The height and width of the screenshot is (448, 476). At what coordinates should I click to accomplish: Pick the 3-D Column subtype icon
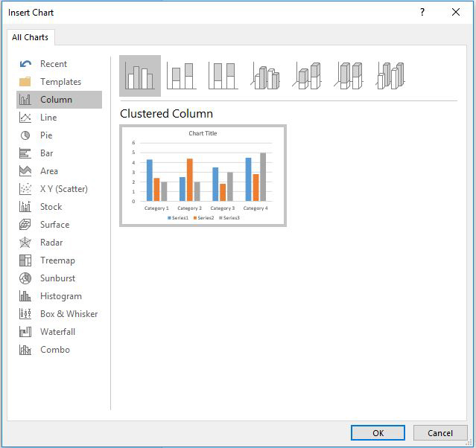click(x=390, y=76)
